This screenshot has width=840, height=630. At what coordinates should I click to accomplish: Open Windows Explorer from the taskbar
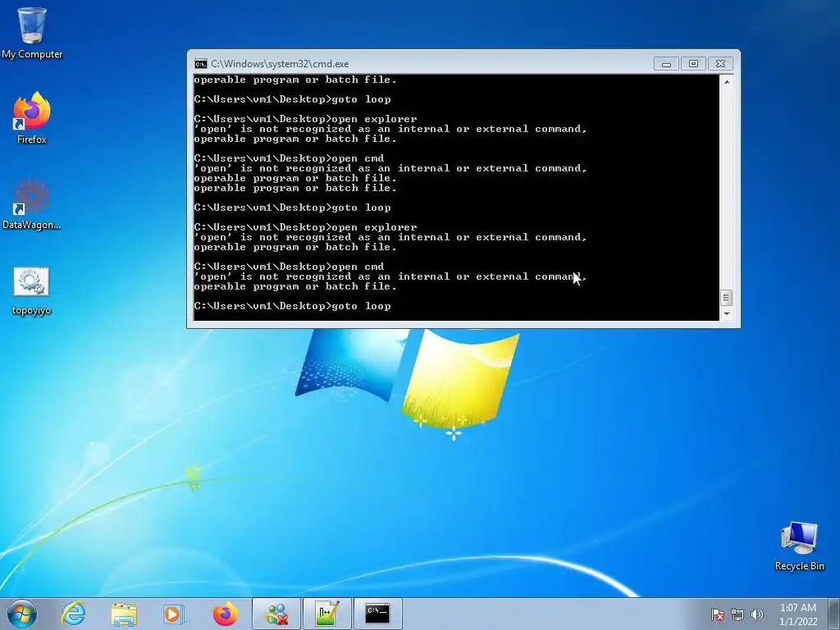(124, 614)
